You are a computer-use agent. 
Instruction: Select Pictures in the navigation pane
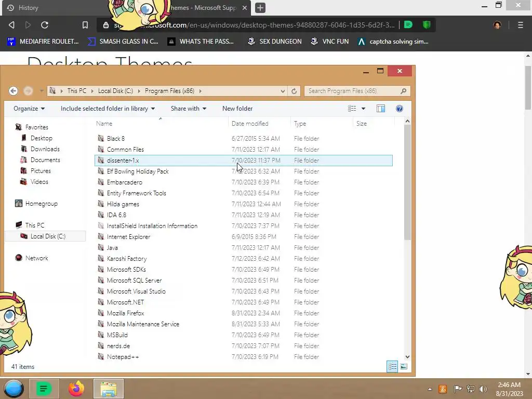[x=41, y=170]
